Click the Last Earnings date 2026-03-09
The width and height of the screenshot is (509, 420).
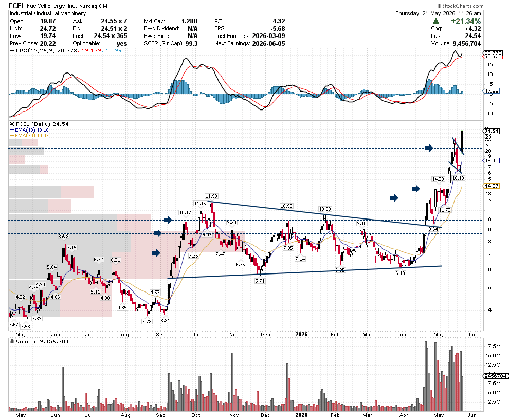[268, 36]
